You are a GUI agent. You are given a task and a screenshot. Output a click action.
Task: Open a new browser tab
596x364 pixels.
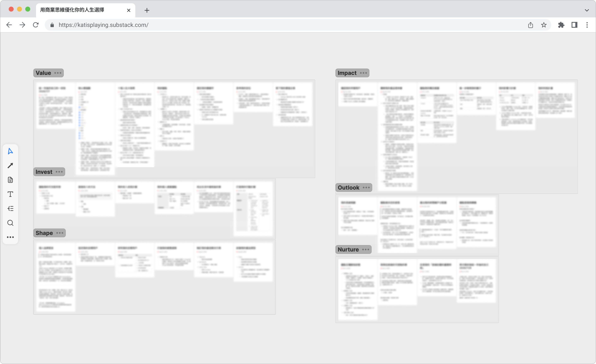147,10
